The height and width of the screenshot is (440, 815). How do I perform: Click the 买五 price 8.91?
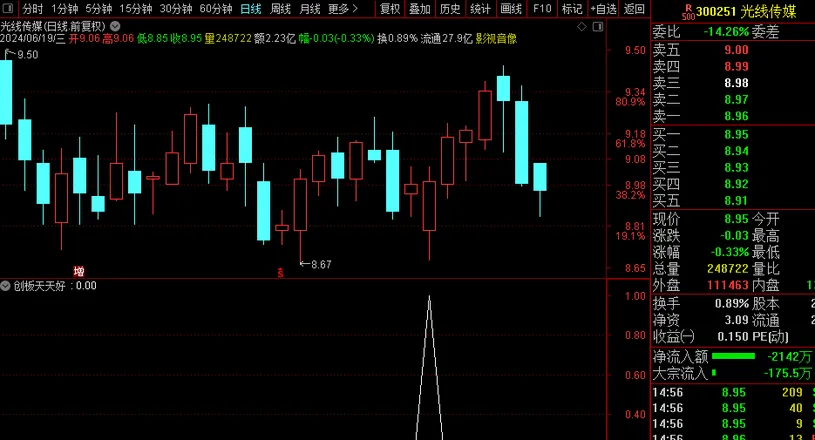[x=736, y=201]
